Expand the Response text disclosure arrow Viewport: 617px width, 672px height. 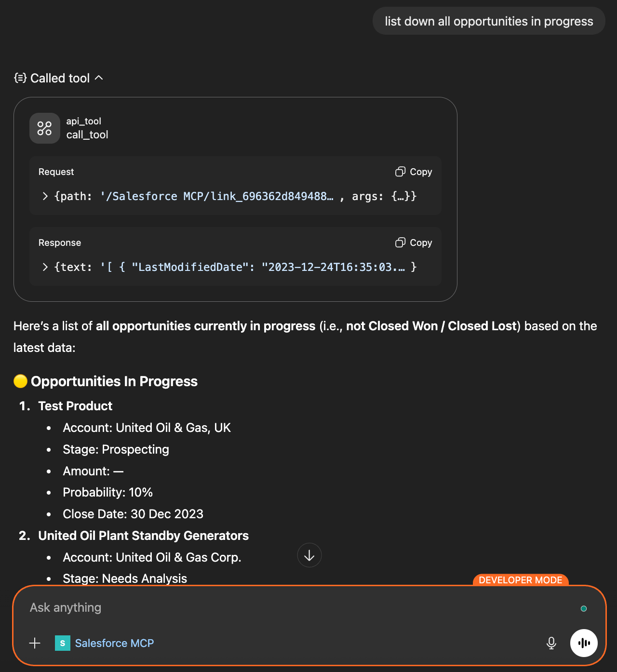click(x=45, y=267)
